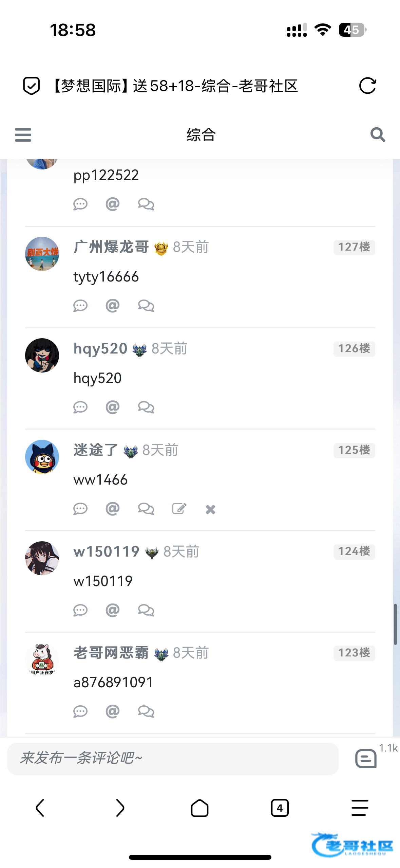Reload the page with refresh icon
Viewport: 400px width, 868px height.
coord(367,86)
